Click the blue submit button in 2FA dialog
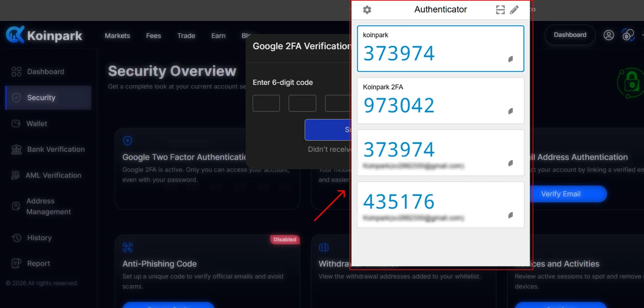644x308 pixels. 327,130
